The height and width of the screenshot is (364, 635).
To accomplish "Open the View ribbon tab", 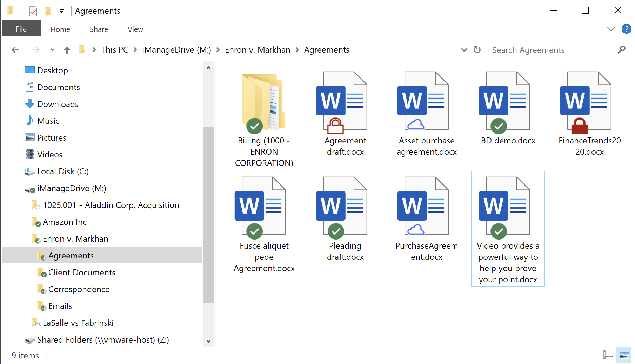I will click(x=135, y=29).
